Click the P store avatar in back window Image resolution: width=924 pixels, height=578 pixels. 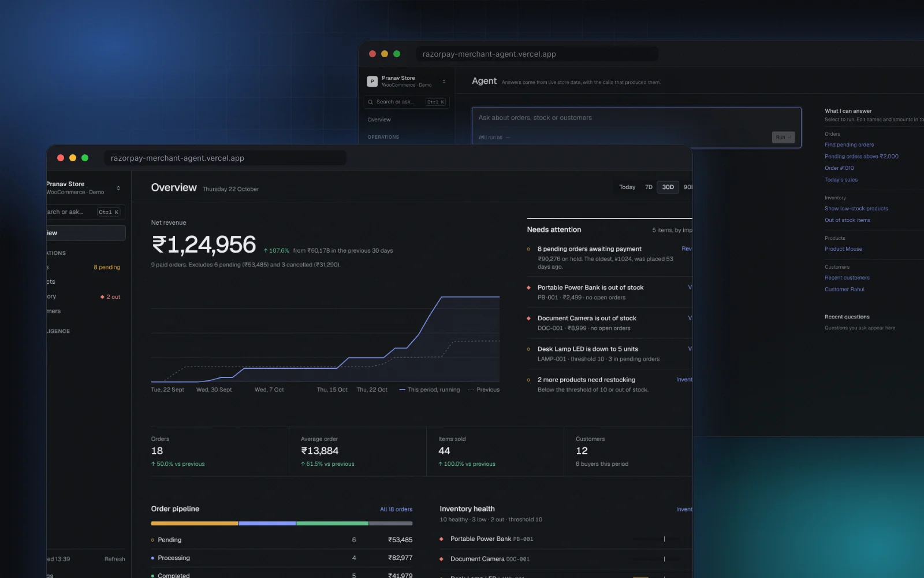point(372,81)
